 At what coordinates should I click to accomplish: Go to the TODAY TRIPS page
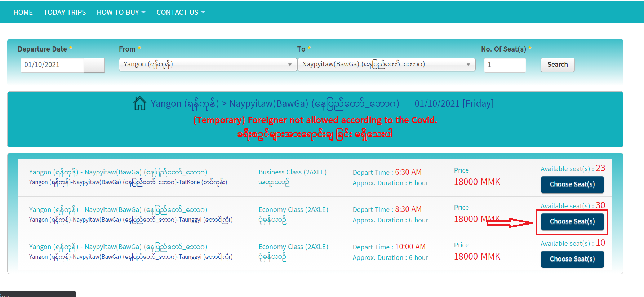coord(65,12)
